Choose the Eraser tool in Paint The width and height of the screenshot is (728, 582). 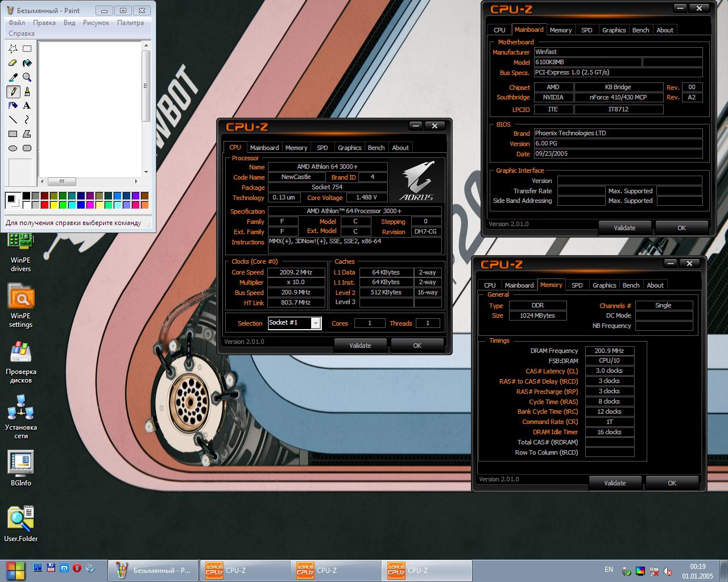coord(13,63)
